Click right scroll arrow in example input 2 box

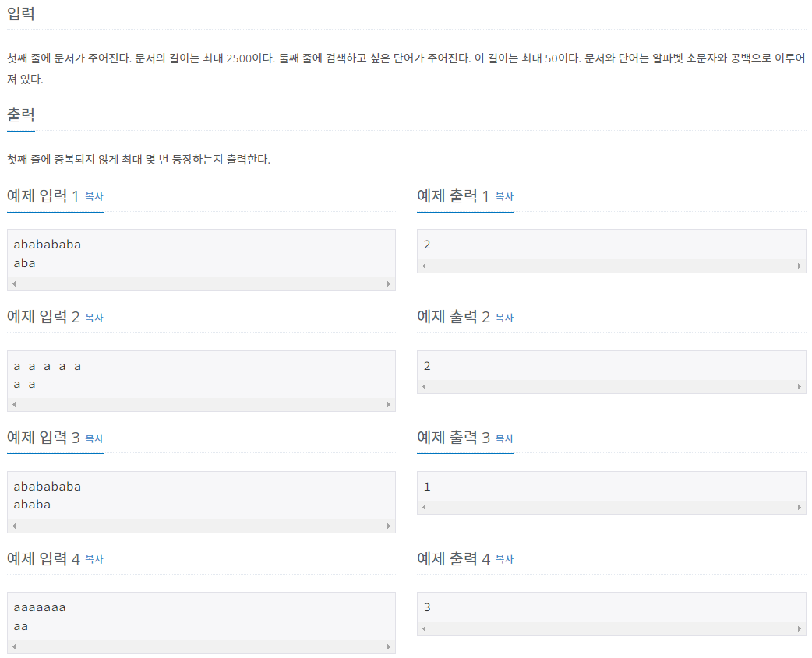point(389,404)
